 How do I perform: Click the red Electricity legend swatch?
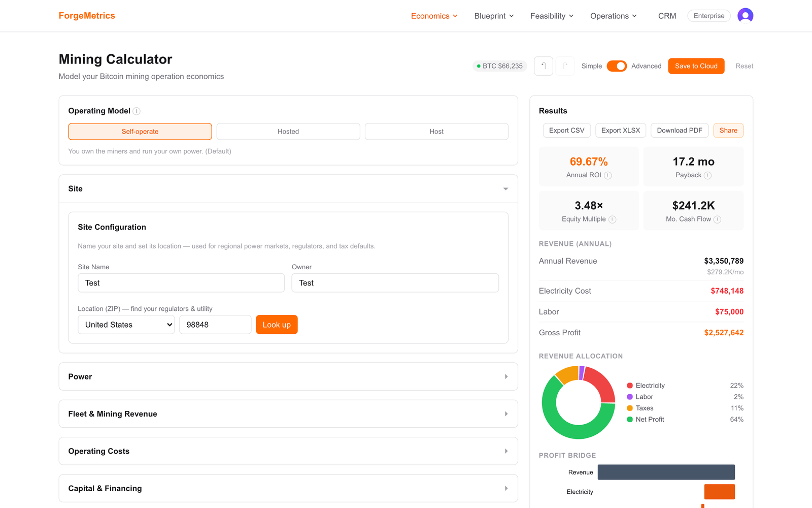(630, 386)
